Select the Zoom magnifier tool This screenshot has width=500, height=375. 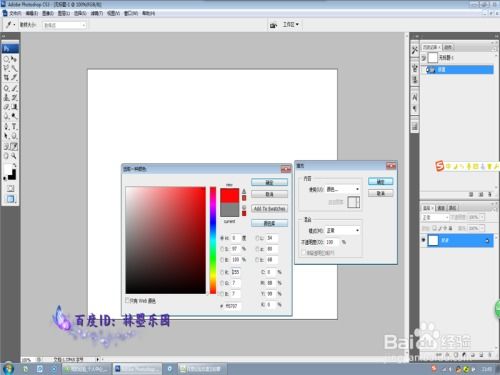click(14, 156)
